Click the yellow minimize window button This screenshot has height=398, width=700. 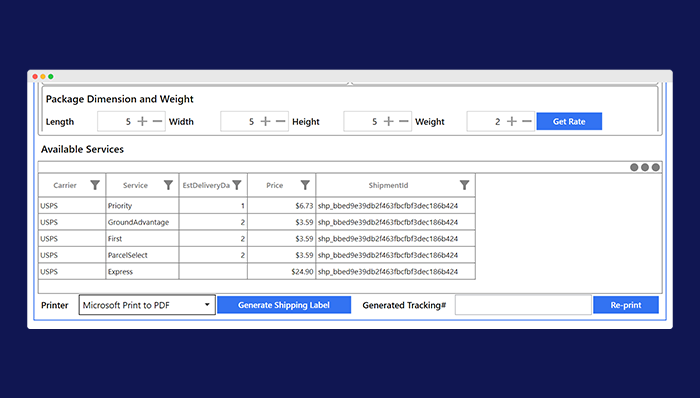click(43, 77)
